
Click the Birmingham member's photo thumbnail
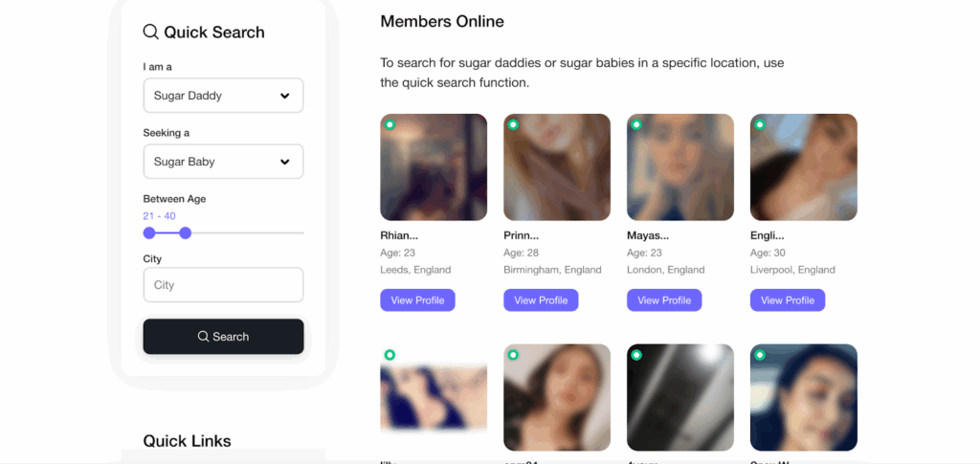[557, 167]
